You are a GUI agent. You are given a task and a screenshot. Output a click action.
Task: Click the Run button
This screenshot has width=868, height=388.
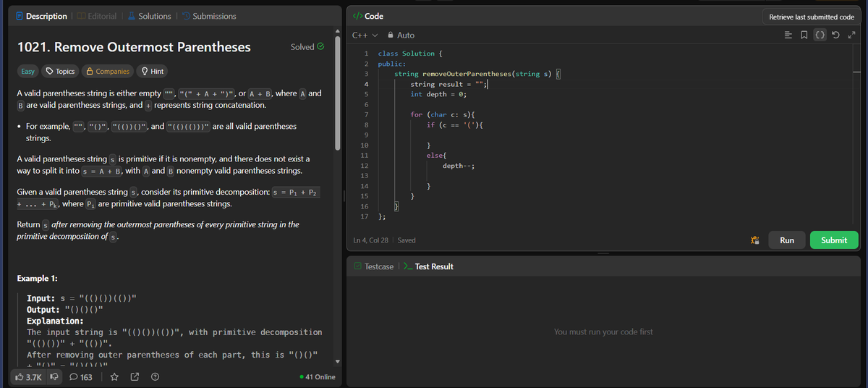787,240
